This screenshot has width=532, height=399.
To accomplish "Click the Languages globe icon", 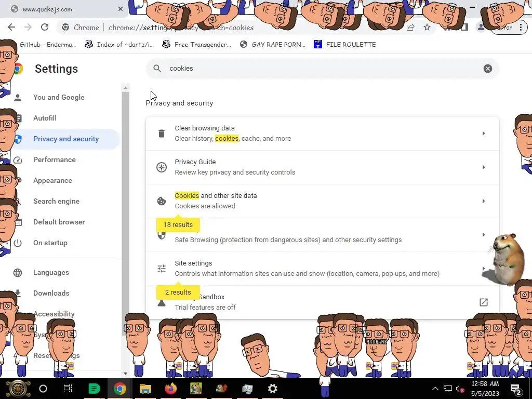I will (x=18, y=272).
